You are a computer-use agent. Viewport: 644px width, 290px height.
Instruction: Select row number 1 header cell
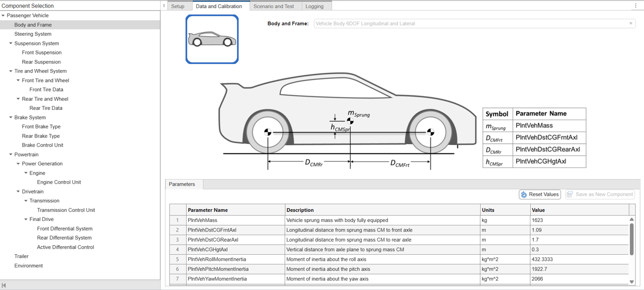coord(178,220)
